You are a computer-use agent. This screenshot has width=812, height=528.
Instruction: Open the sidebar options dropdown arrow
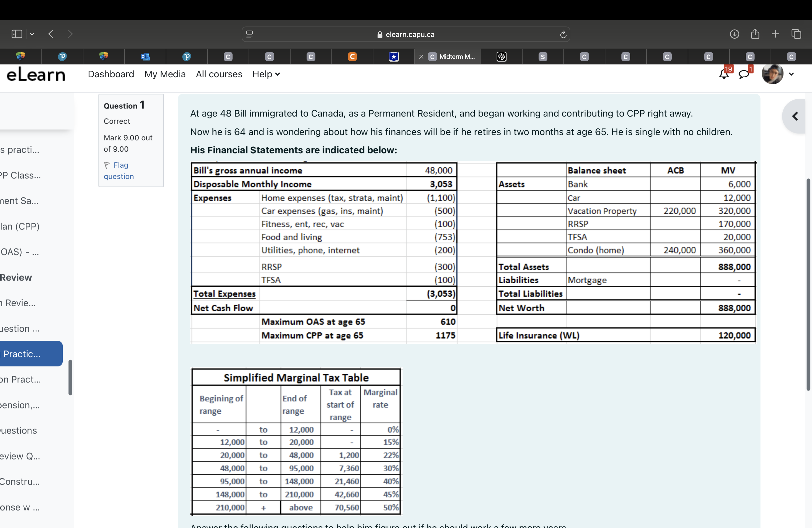pyautogui.click(x=32, y=34)
